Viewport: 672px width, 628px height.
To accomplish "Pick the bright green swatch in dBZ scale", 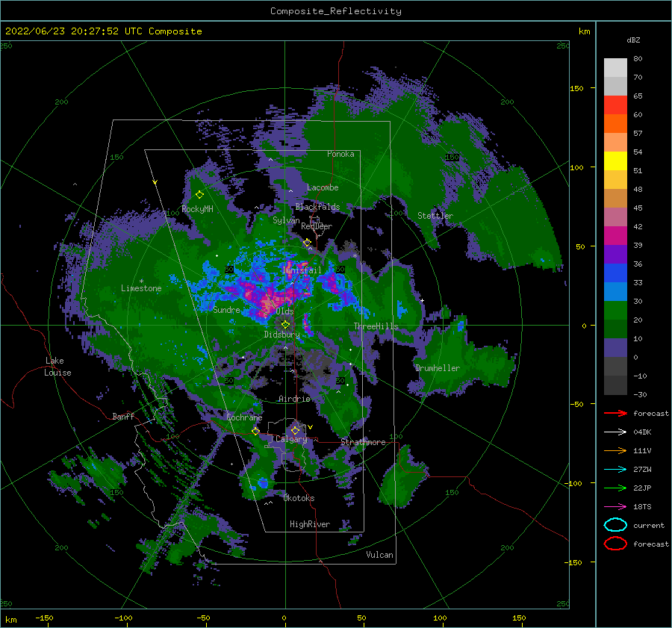I will 615,311.
